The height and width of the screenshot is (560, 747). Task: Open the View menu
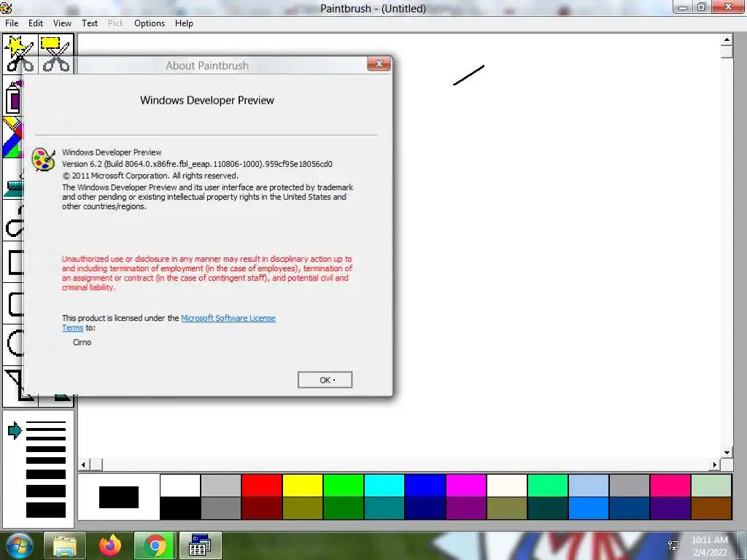click(x=63, y=23)
